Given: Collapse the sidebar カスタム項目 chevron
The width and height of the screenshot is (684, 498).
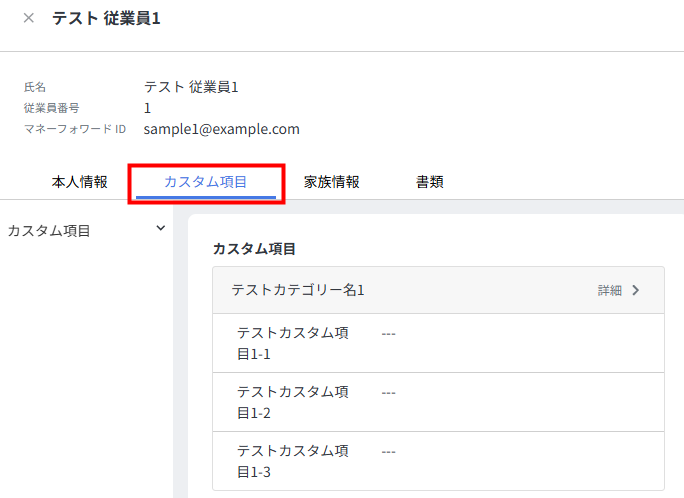Looking at the screenshot, I should pyautogui.click(x=160, y=229).
